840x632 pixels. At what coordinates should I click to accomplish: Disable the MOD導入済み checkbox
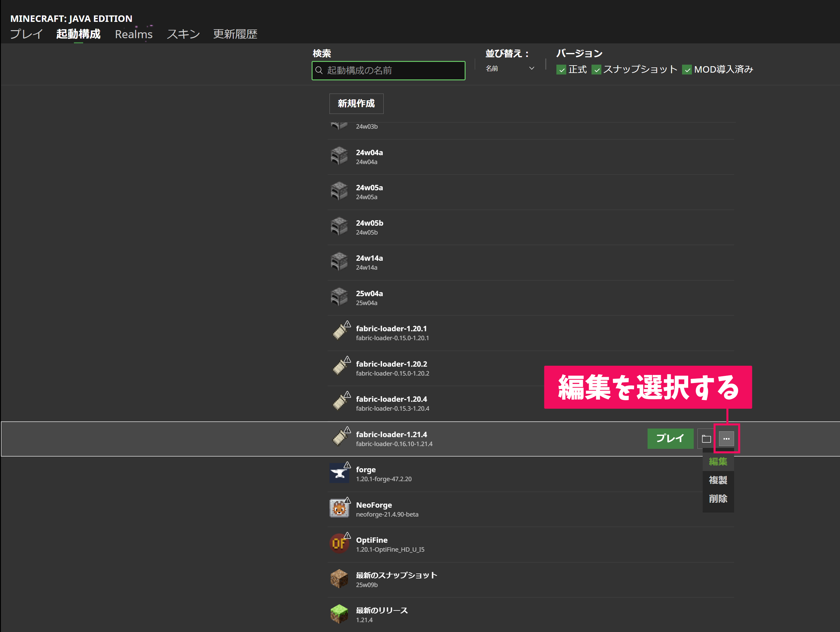pos(687,70)
